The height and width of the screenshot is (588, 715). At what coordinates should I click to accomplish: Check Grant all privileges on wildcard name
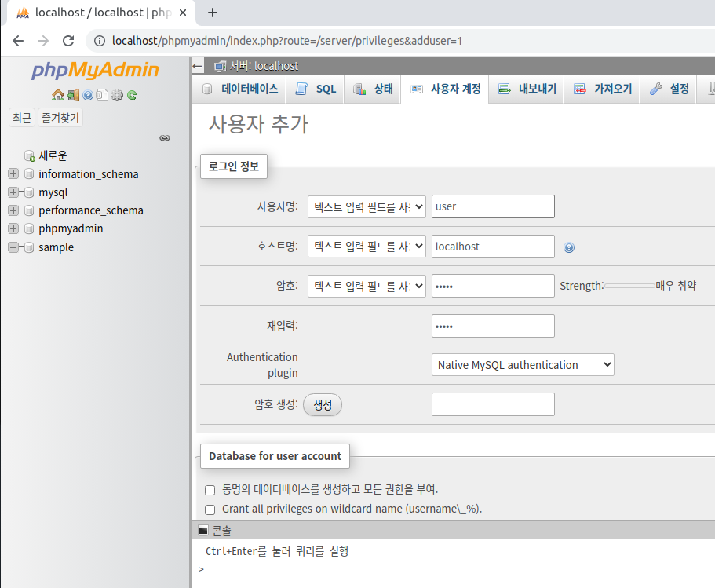pos(210,509)
